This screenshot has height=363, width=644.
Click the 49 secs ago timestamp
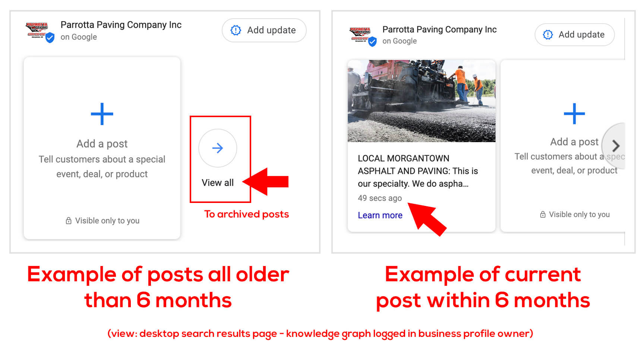[x=380, y=198]
